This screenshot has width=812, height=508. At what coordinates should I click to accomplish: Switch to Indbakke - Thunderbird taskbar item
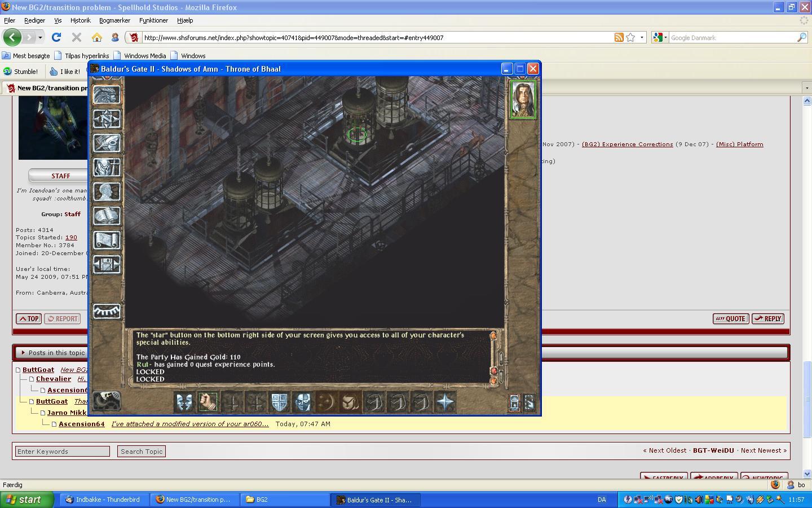[x=105, y=500]
